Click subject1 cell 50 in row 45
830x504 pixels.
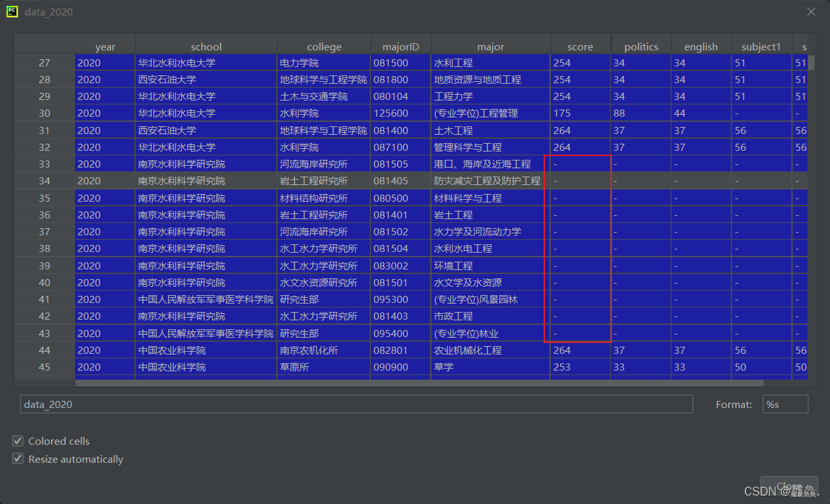pos(761,367)
